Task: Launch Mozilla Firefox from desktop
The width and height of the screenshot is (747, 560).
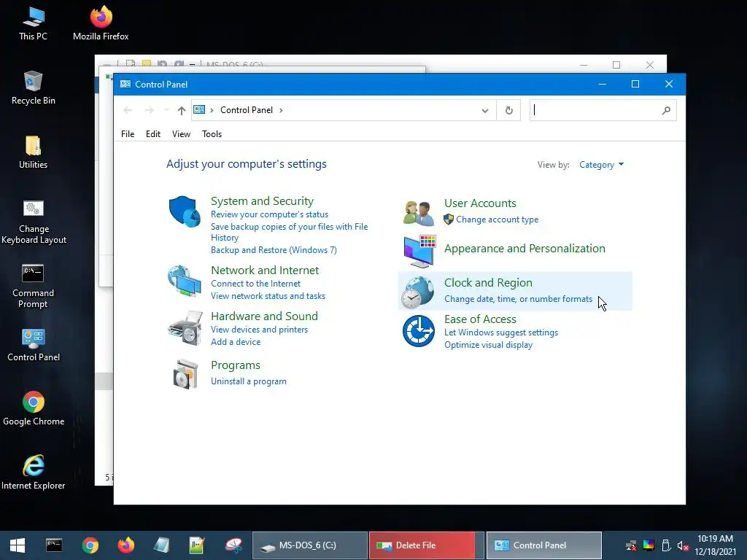Action: click(x=101, y=23)
